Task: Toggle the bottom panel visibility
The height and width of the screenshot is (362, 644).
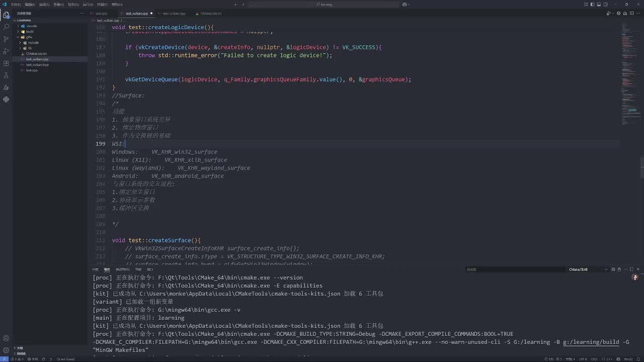Action: tap(599, 4)
